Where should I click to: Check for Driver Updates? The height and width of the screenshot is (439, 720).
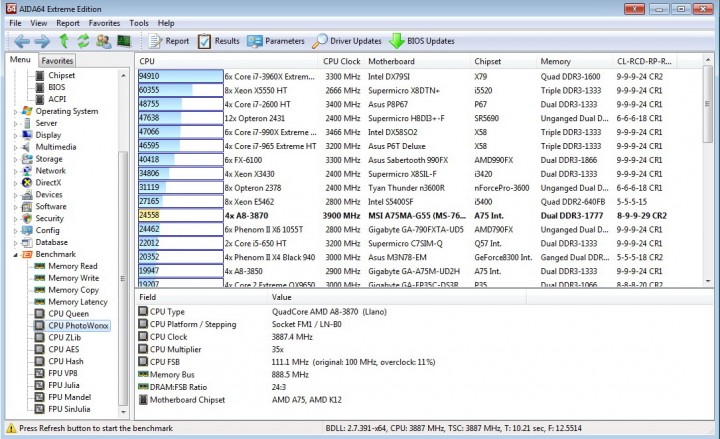[x=347, y=41]
